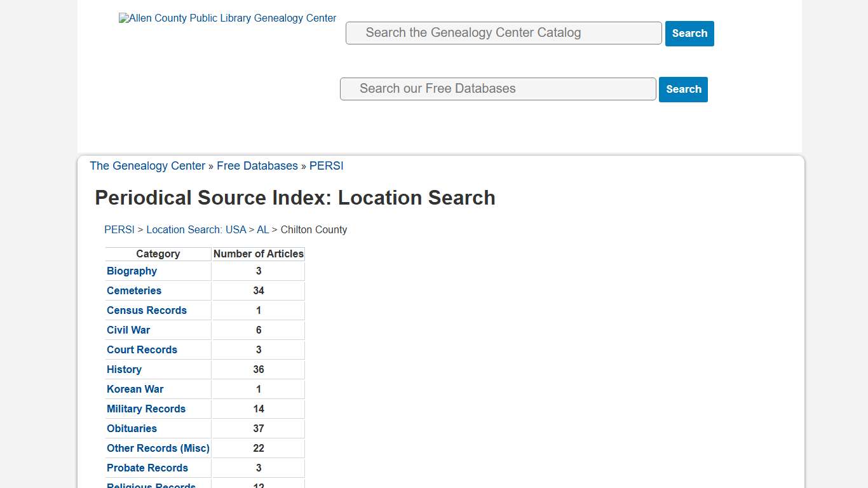Open Court Records category
This screenshot has width=868, height=488.
142,349
